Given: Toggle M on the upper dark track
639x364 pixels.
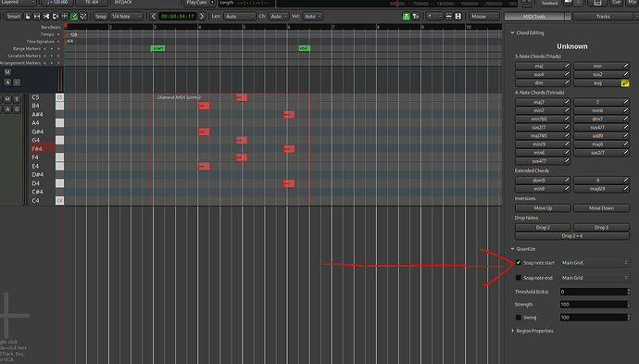Looking at the screenshot, I should tap(7, 72).
